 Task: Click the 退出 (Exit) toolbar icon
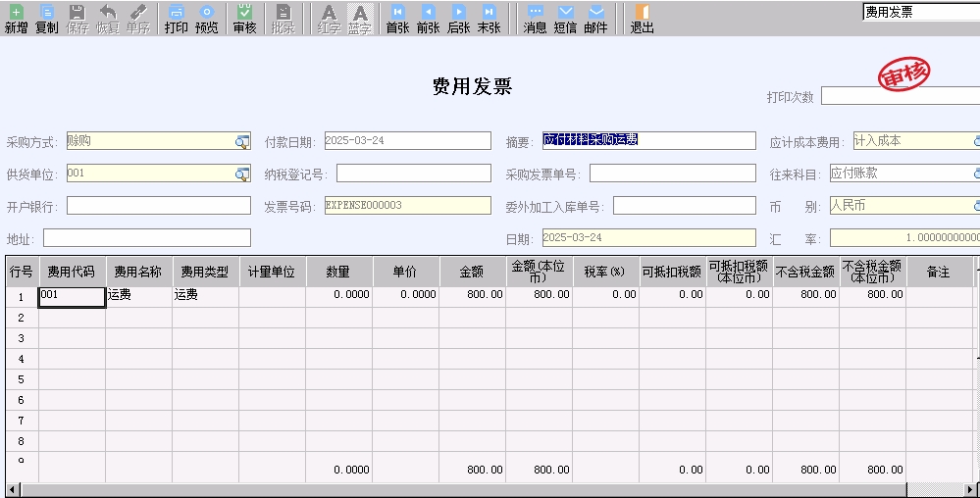pos(642,19)
